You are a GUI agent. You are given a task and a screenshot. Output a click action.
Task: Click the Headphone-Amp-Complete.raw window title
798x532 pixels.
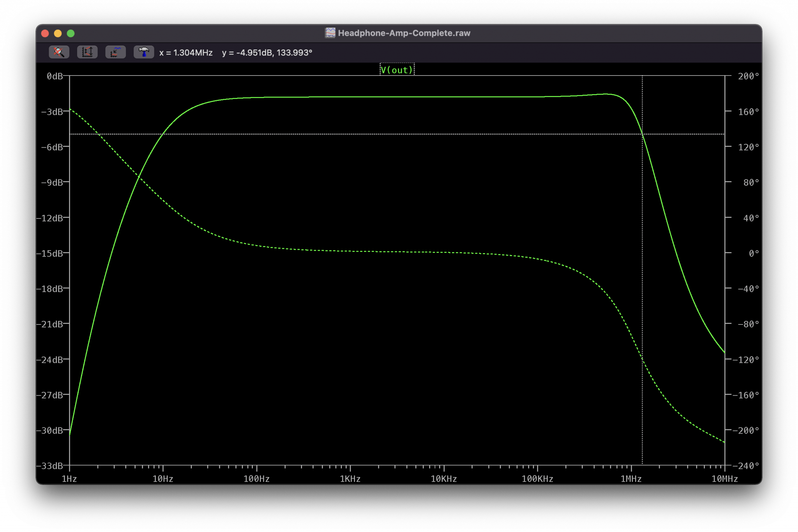[404, 33]
